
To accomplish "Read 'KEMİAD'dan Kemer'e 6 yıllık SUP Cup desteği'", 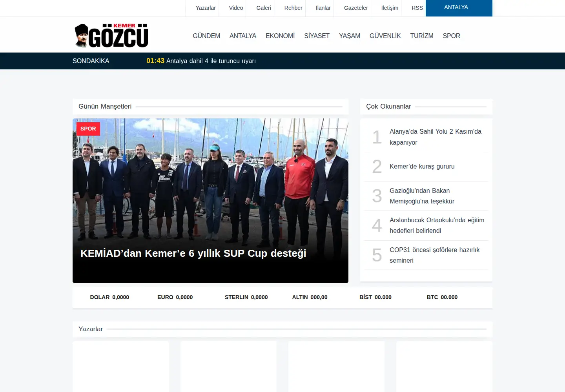I will [x=193, y=253].
